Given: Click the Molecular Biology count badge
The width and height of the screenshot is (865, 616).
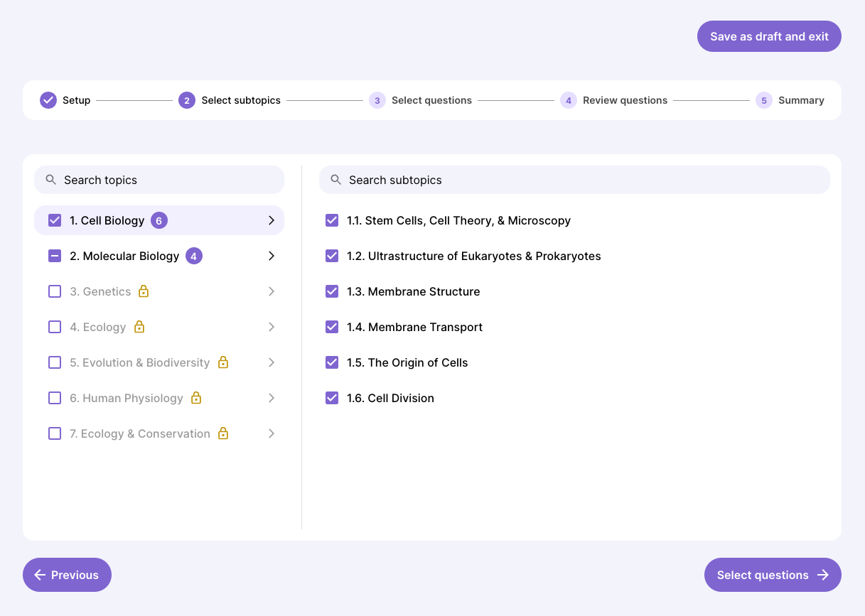Looking at the screenshot, I should 194,256.
